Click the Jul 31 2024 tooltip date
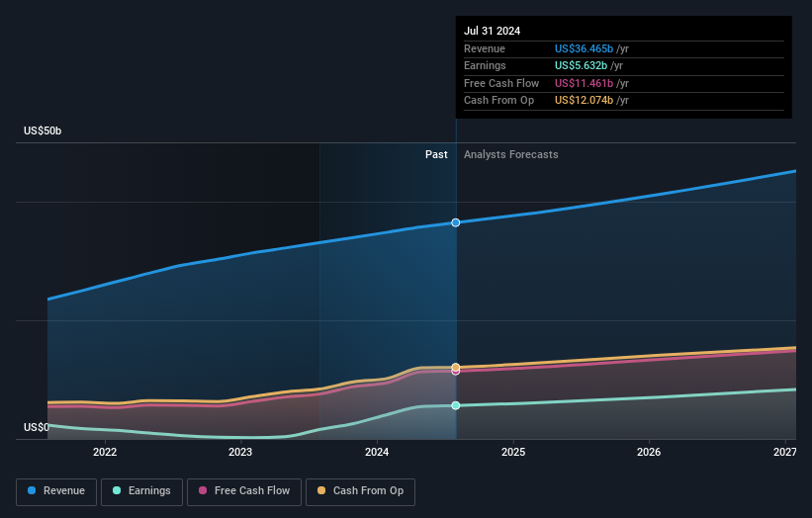Screen dimensions: 812x518 click(492, 31)
